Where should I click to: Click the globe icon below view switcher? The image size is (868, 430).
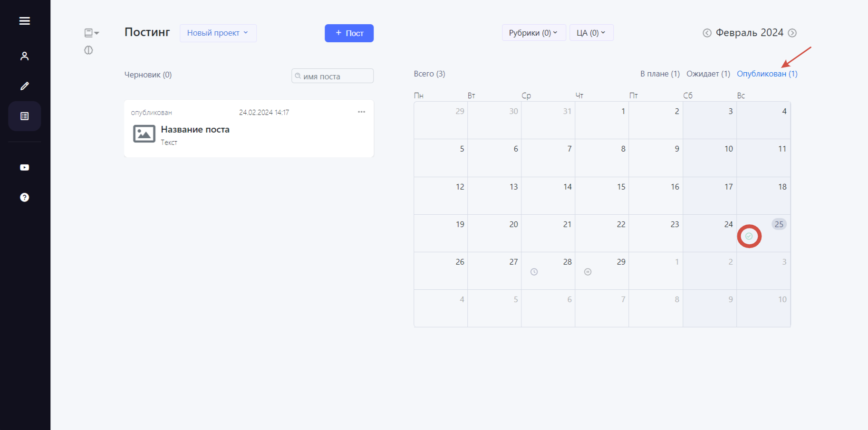(88, 50)
